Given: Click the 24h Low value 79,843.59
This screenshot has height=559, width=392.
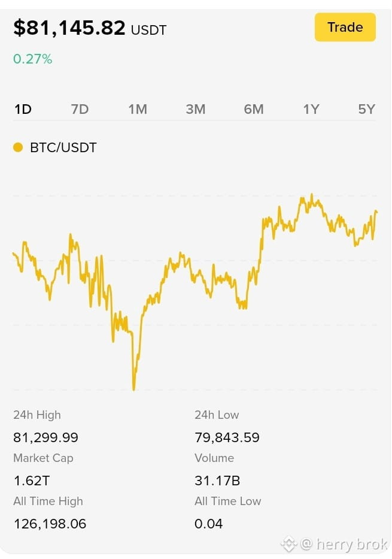Looking at the screenshot, I should coord(227,437).
